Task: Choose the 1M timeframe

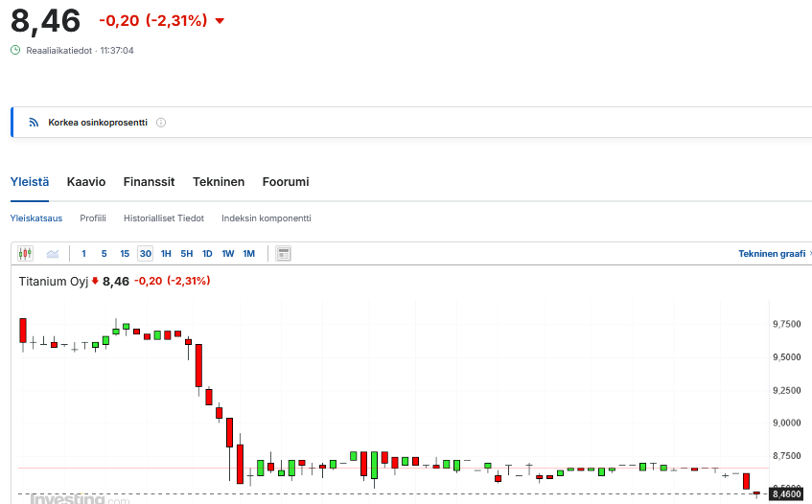Action: tap(248, 254)
